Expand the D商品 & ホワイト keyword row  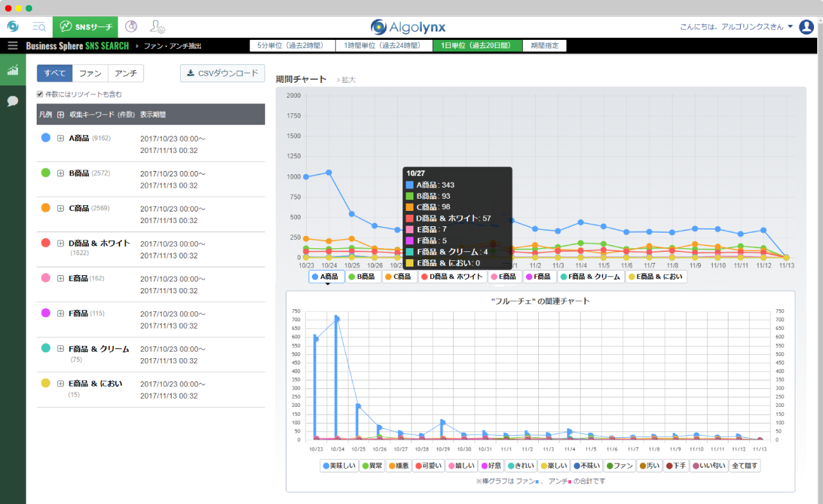pyautogui.click(x=60, y=244)
